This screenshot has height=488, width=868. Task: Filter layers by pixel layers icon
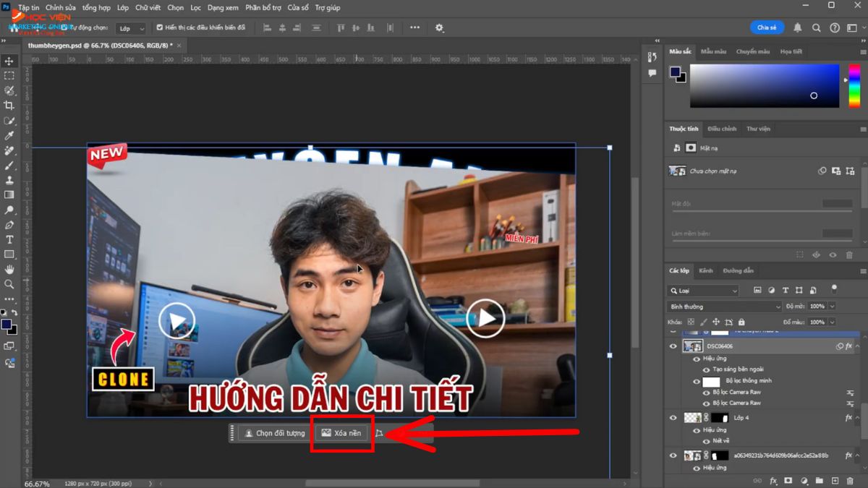coord(757,290)
